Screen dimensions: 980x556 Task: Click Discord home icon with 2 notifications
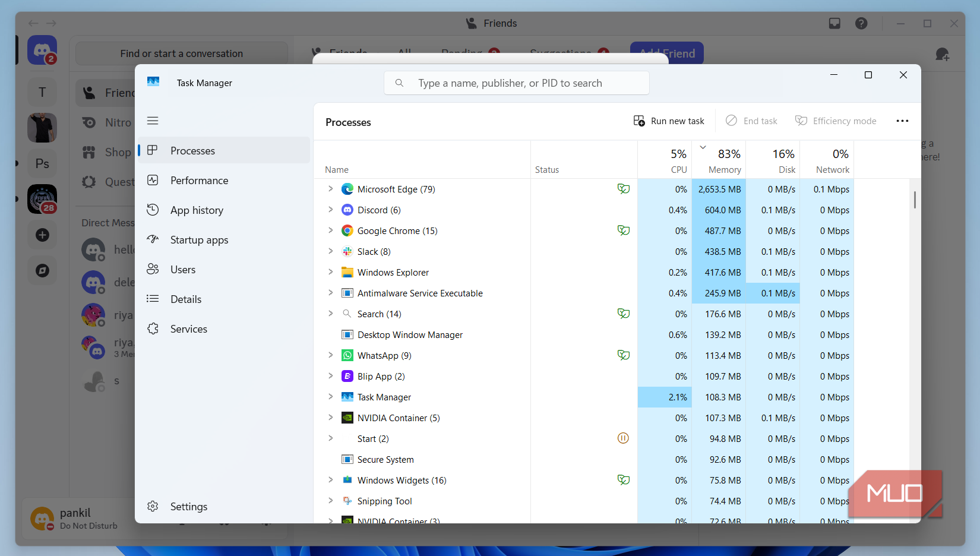(x=42, y=50)
